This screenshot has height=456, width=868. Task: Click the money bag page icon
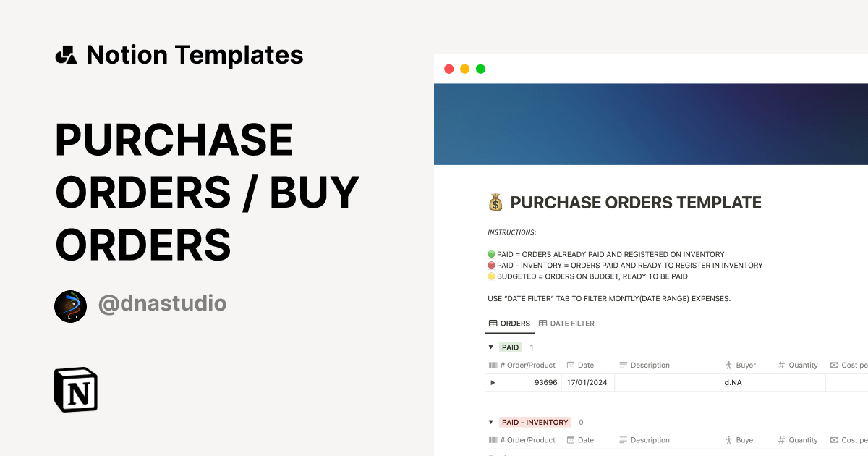point(495,203)
